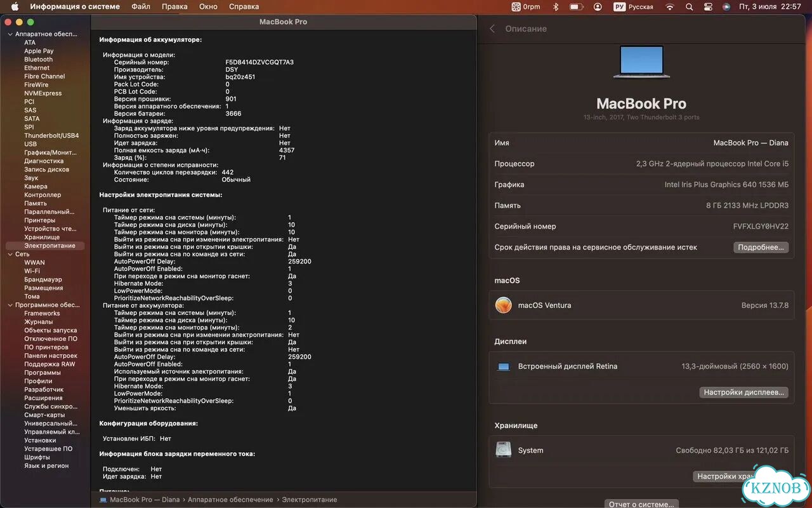This screenshot has height=508, width=812.
Task: Click battery serial number F5D8414DZVCGQT7A3
Action: coord(259,62)
